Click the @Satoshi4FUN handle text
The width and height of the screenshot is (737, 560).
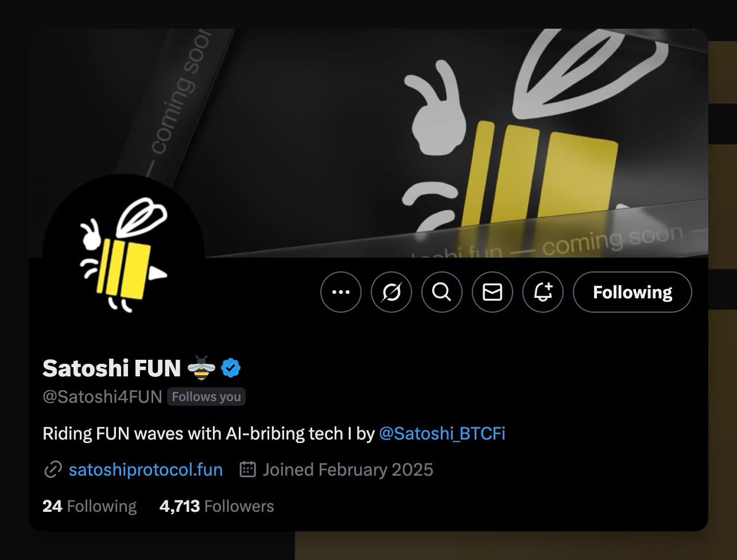coord(102,397)
